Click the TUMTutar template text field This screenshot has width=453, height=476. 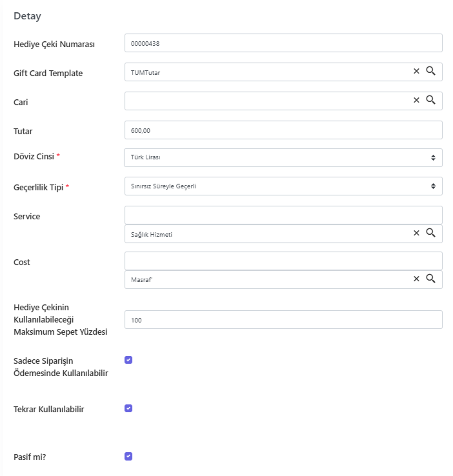tap(267, 72)
